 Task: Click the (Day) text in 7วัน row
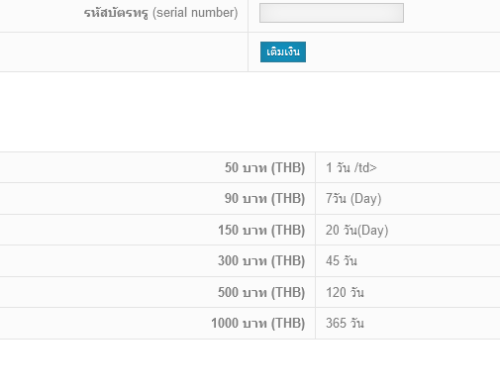pos(366,199)
